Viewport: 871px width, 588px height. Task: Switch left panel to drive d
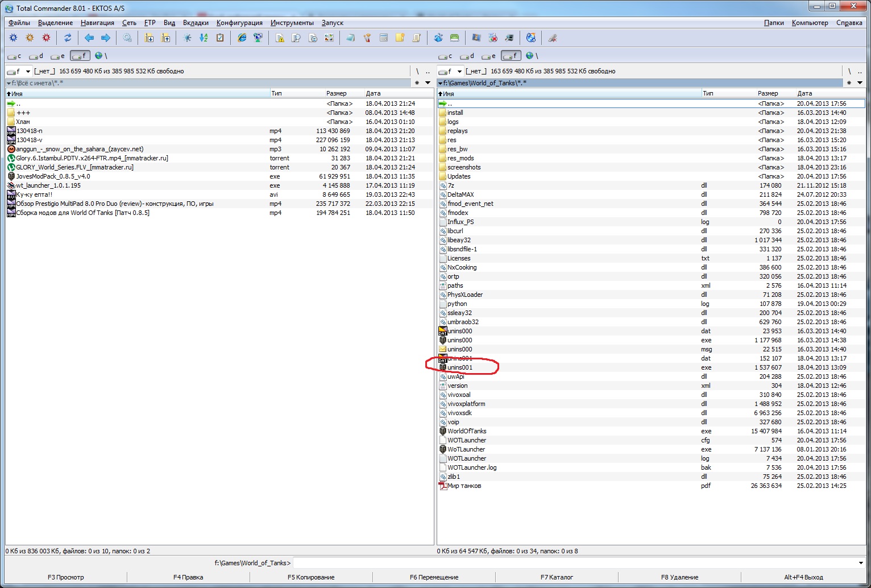[x=36, y=56]
